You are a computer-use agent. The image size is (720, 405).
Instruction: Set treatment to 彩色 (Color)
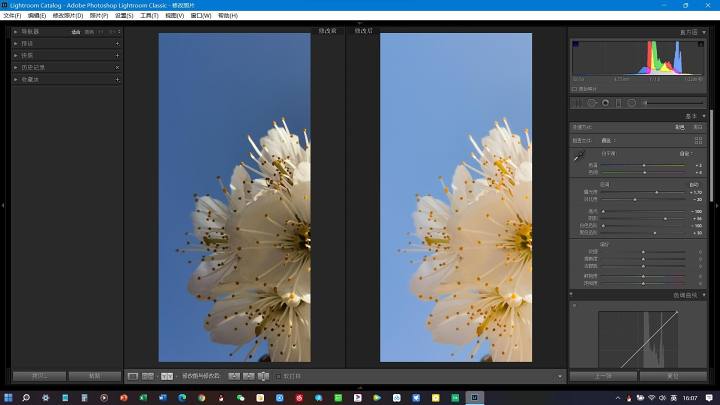click(680, 127)
